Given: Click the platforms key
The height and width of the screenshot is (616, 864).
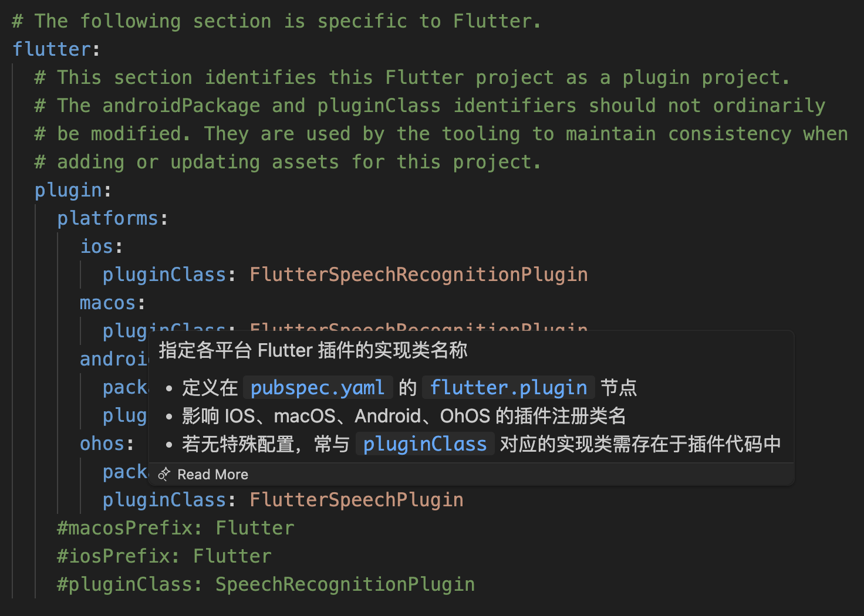Looking at the screenshot, I should tap(107, 218).
